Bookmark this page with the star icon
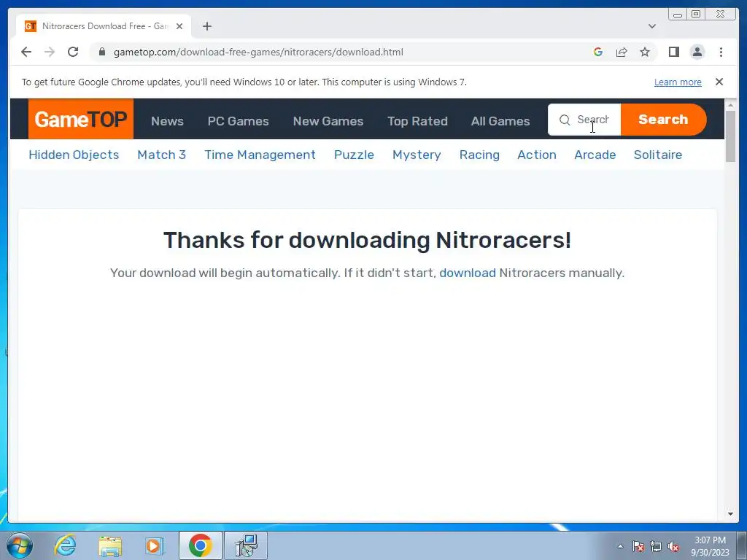This screenshot has height=560, width=747. [x=645, y=52]
